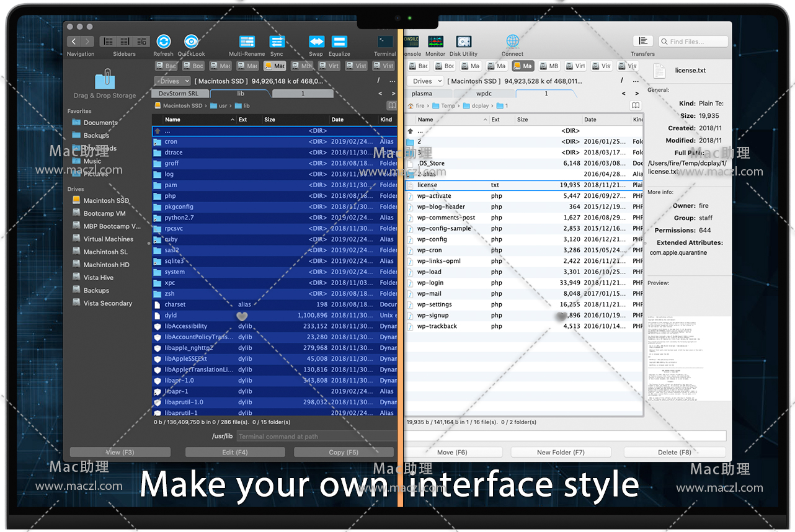The height and width of the screenshot is (532, 795).
Task: Open QuickLook from the toolbar
Action: coord(191,42)
